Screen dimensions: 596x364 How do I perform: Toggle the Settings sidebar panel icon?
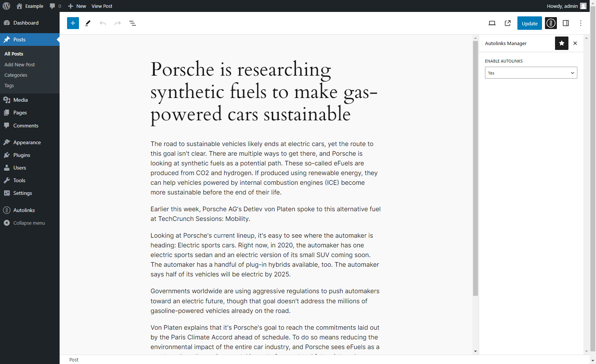(x=566, y=23)
